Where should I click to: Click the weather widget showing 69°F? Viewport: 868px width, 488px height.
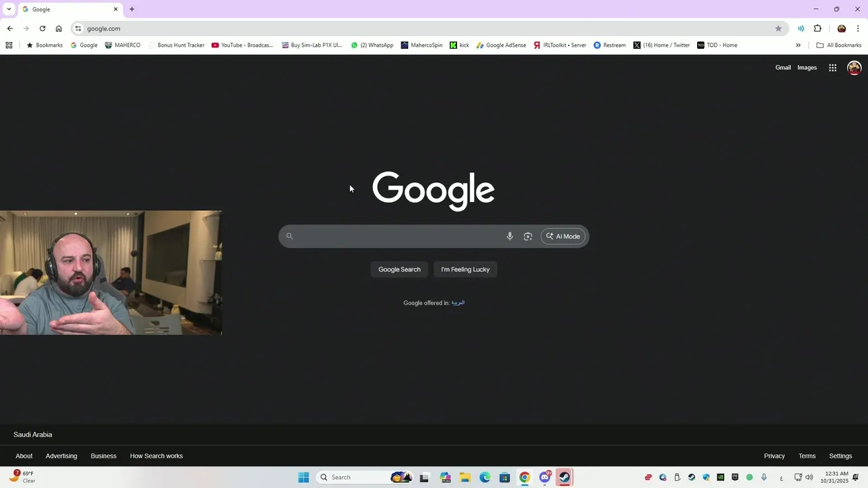[22, 477]
